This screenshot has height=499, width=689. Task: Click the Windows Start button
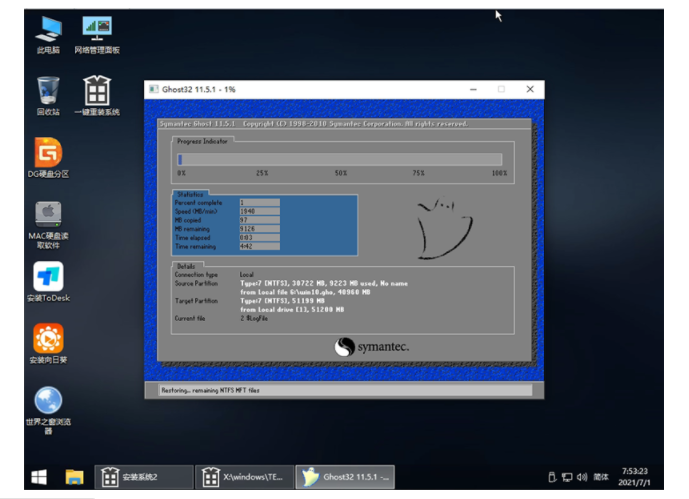(39, 476)
